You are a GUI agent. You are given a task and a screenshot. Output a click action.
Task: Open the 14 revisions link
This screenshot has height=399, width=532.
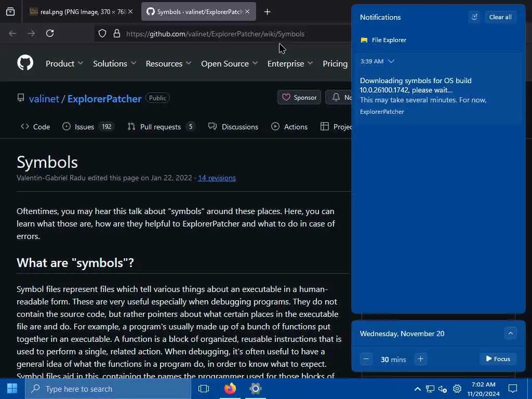(217, 178)
